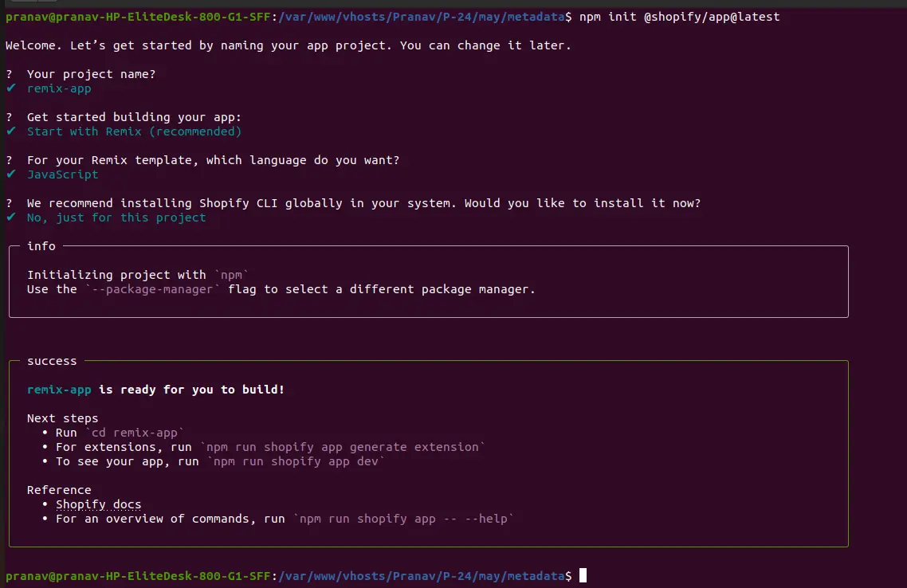Click the Shopify CLI global install question line
Screen dimensions: 907x588
point(363,203)
